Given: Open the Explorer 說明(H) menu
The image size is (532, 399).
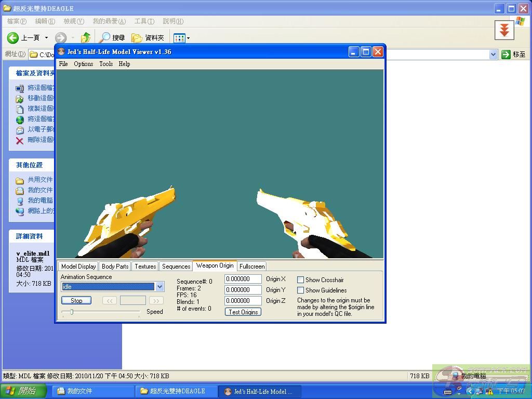Looking at the screenshot, I should pos(173,21).
